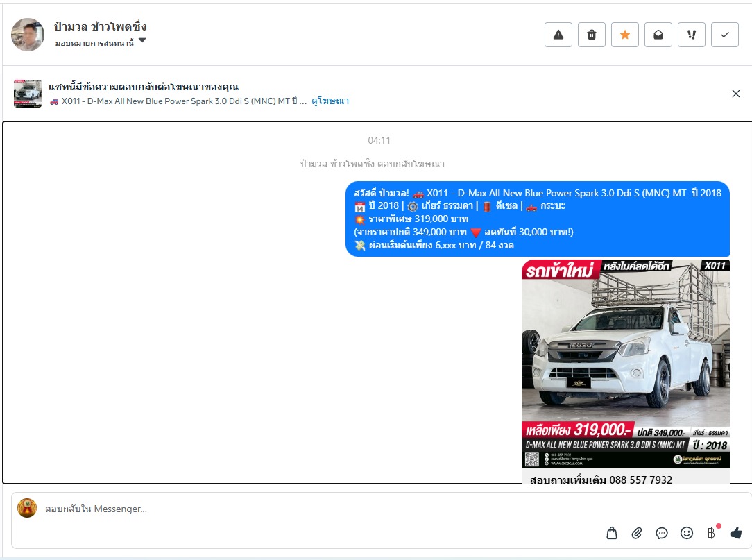Toggle the orange star follow-up icon

(625, 35)
